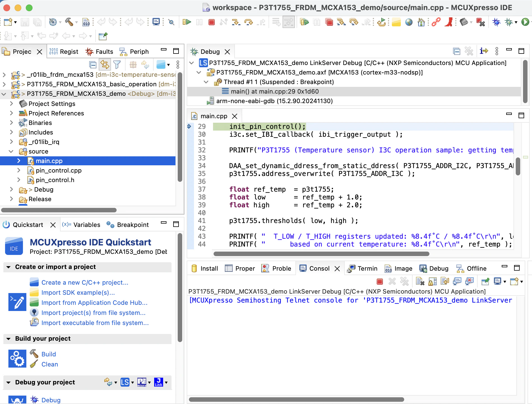Click the Resume All Debug Sessions icon
532x404 pixels.
pyautogui.click(x=304, y=22)
